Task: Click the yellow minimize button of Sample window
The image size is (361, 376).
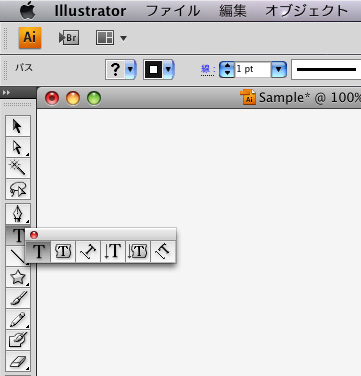Action: point(73,98)
